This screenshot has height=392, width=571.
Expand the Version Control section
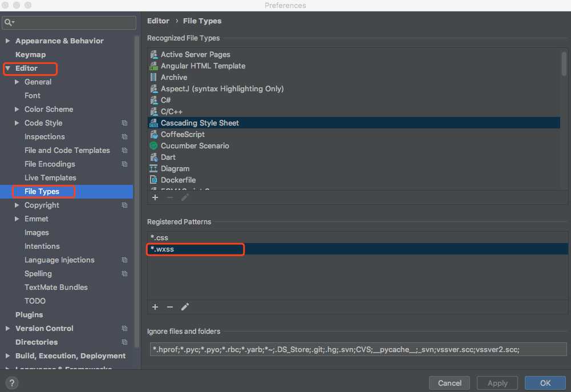pos(7,328)
